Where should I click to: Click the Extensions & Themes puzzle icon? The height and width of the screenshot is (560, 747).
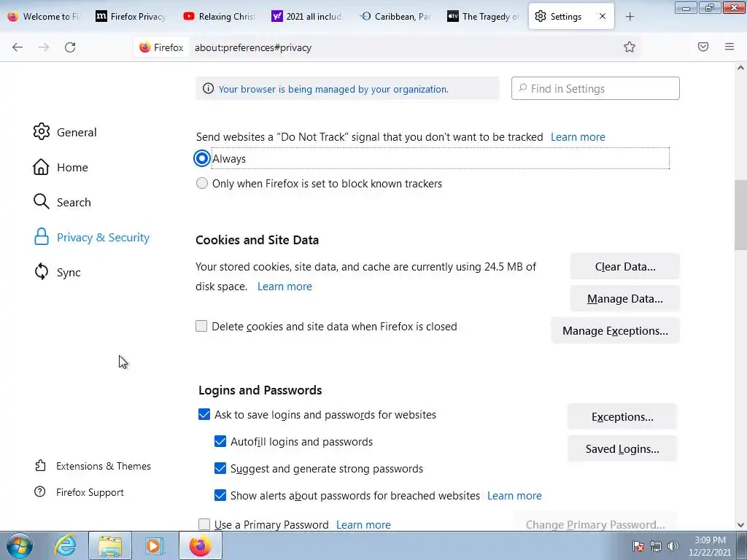(x=41, y=465)
